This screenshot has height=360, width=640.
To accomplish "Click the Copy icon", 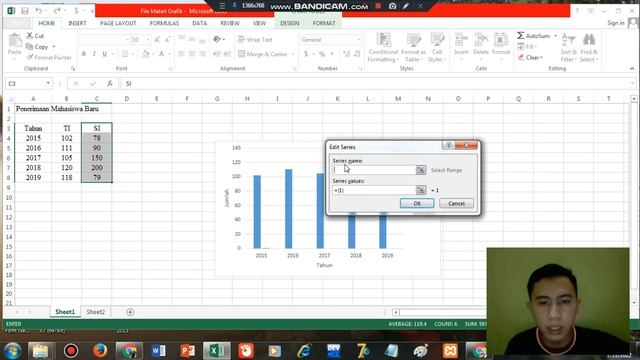I will pos(29,47).
